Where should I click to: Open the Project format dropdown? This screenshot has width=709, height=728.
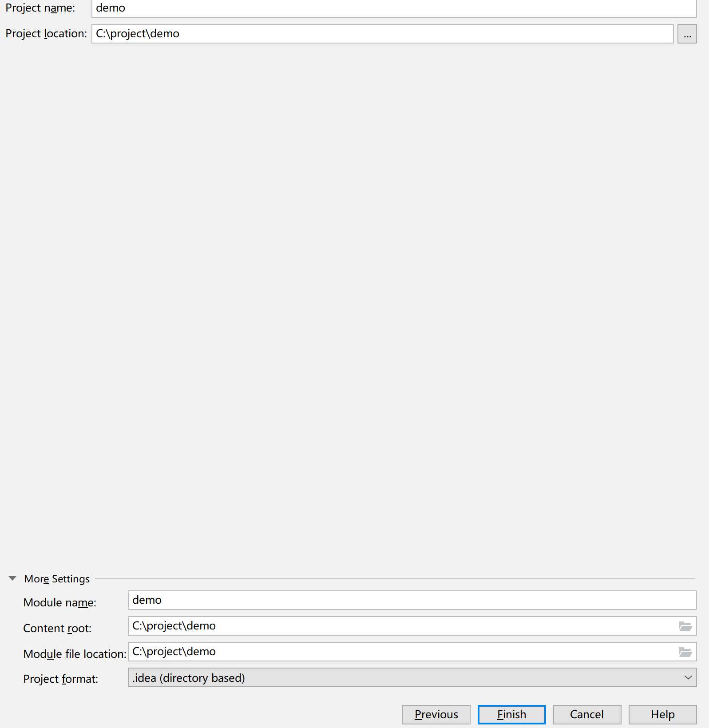pos(412,677)
